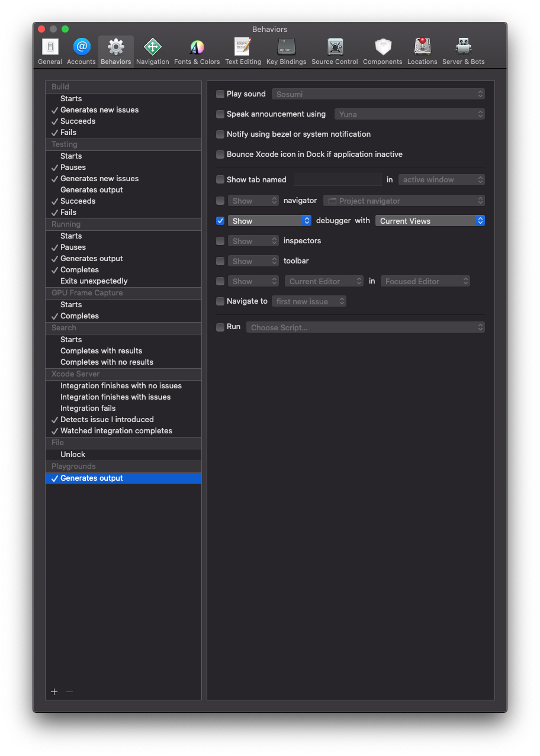Open the Project navigator dropdown
This screenshot has height=756, width=540.
[x=404, y=201]
